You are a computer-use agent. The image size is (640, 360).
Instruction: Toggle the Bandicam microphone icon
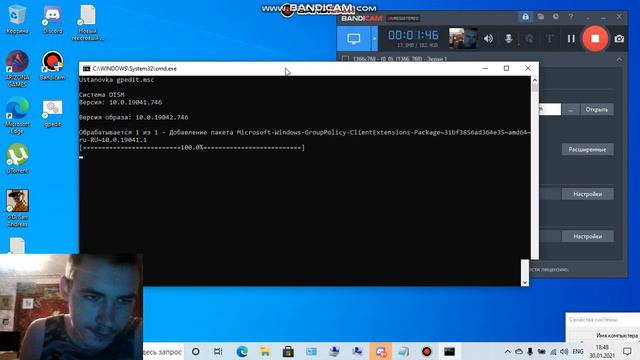pos(509,39)
